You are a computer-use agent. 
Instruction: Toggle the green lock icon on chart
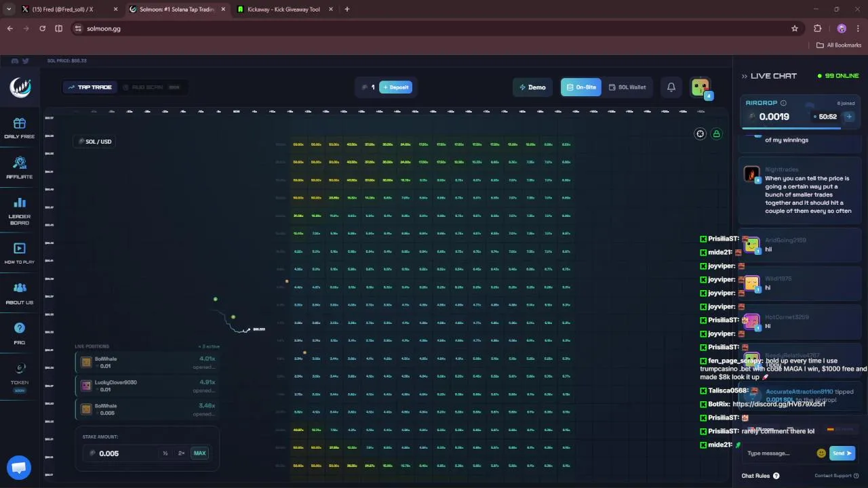[x=716, y=134]
